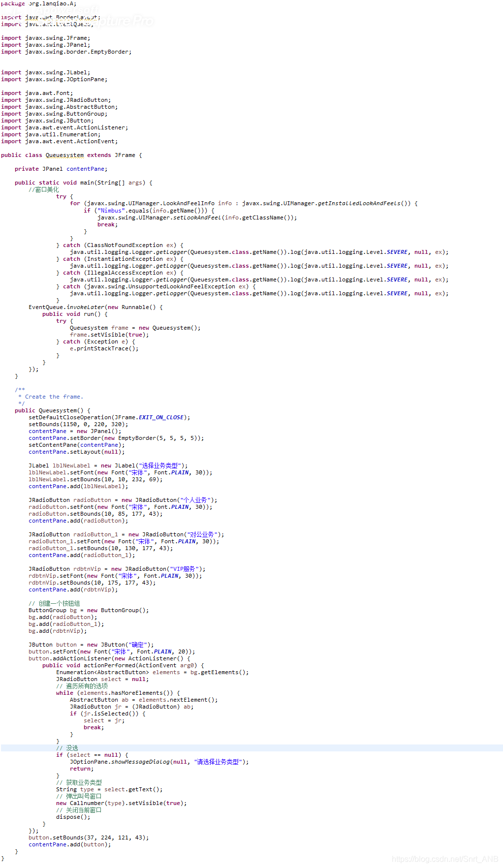This screenshot has height=868, width=503.
Task: Click 'private JPanel contentPane;' declaration
Action: pos(61,169)
